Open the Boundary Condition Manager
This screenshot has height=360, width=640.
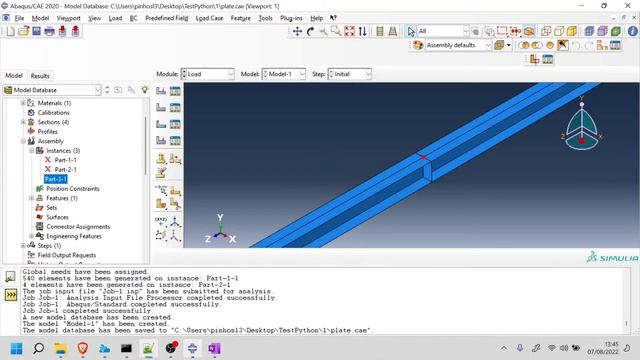click(175, 107)
